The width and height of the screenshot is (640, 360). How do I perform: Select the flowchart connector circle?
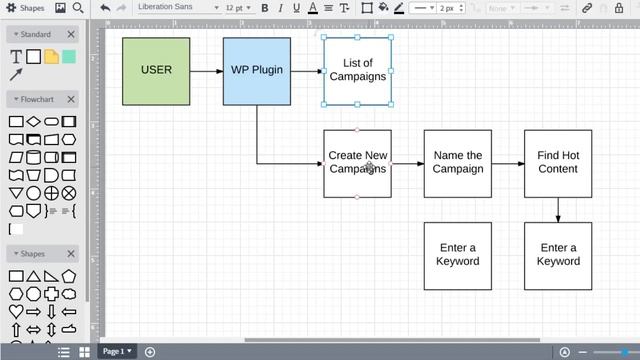tap(33, 193)
